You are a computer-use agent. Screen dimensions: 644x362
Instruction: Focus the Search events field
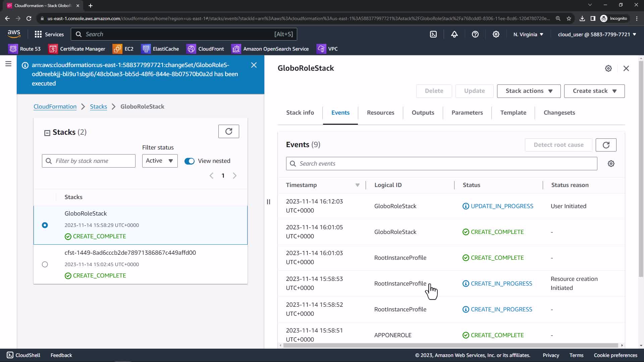pyautogui.click(x=441, y=164)
